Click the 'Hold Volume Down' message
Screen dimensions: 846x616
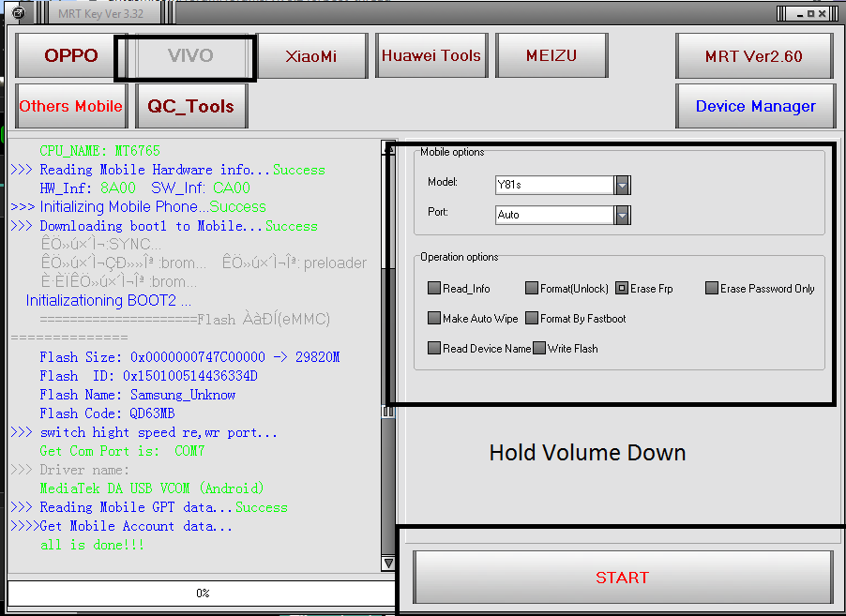587,453
